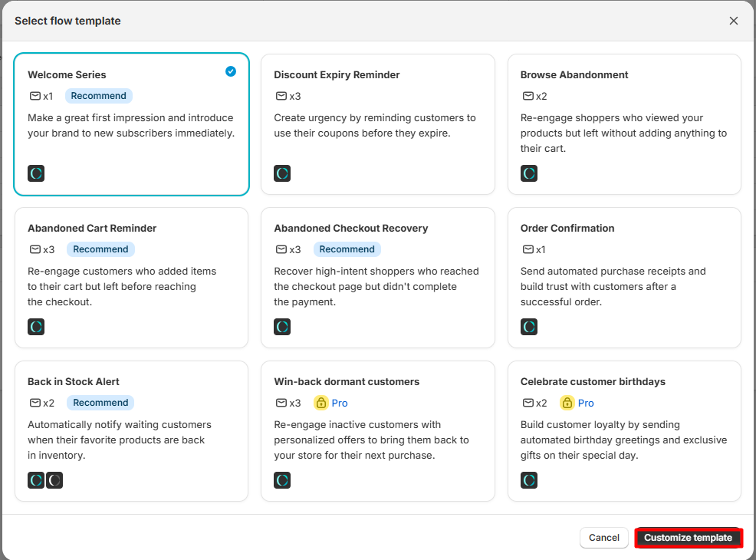Choose the Abandoned Cart Reminder template title
This screenshot has height=560, width=756.
pos(92,228)
